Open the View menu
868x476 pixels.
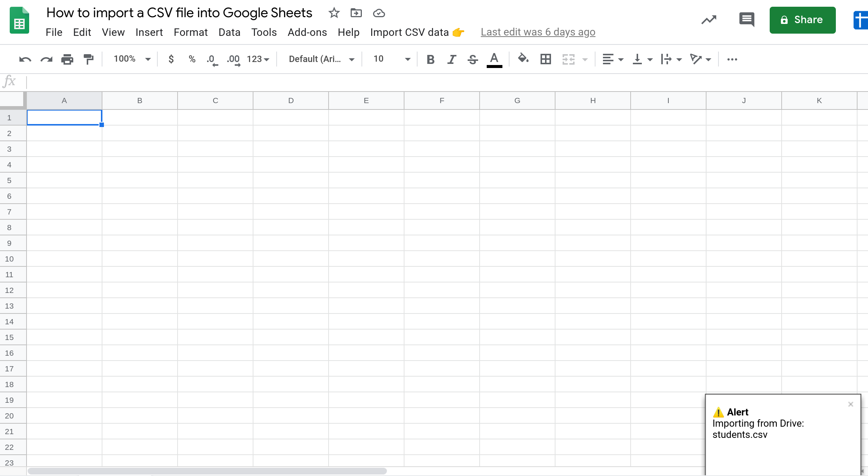[x=113, y=32]
